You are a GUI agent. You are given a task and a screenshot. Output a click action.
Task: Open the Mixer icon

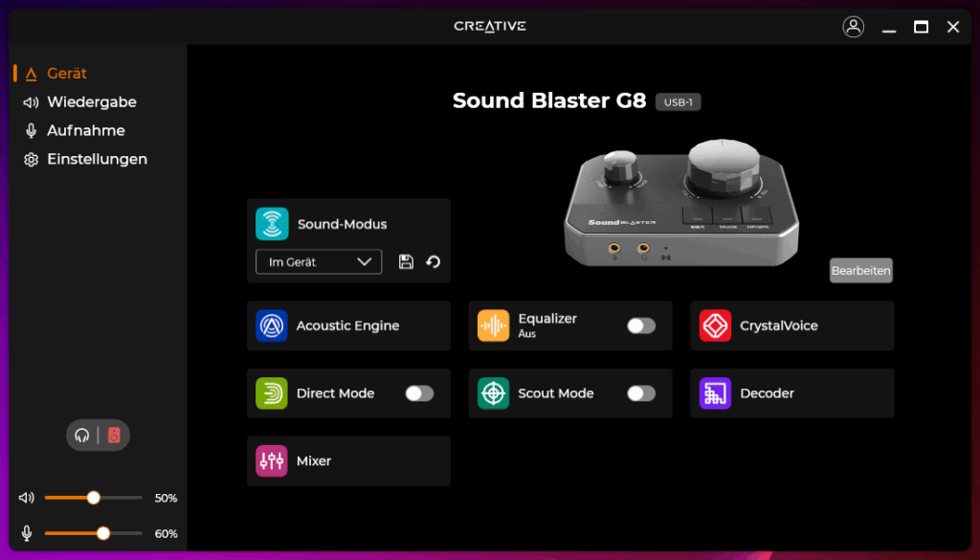pyautogui.click(x=272, y=461)
